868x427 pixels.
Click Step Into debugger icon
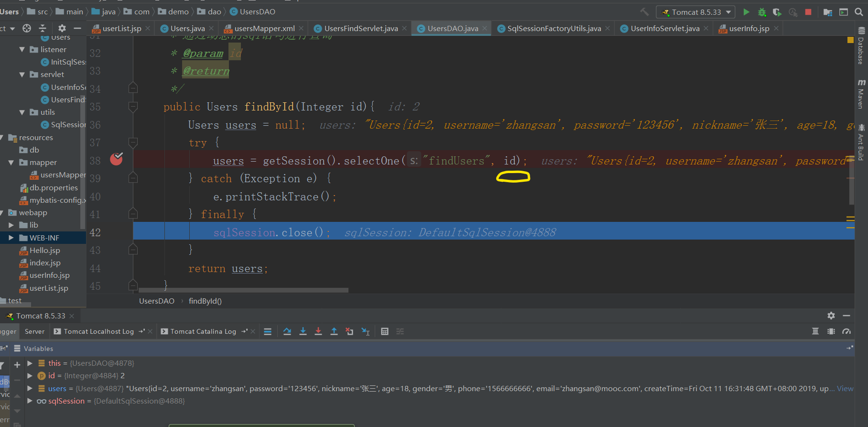[x=303, y=331]
